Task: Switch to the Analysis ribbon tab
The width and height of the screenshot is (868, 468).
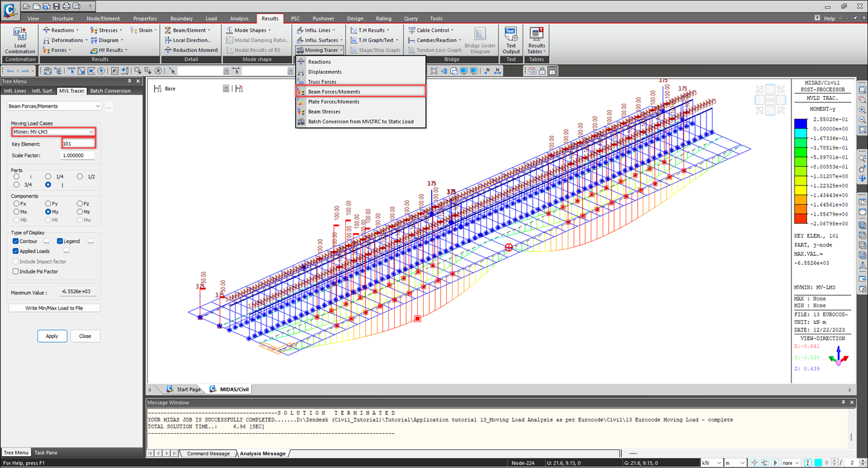Action: pos(239,19)
